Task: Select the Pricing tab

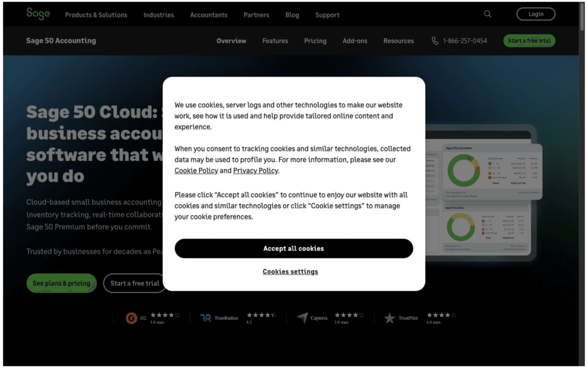Action: coord(315,40)
